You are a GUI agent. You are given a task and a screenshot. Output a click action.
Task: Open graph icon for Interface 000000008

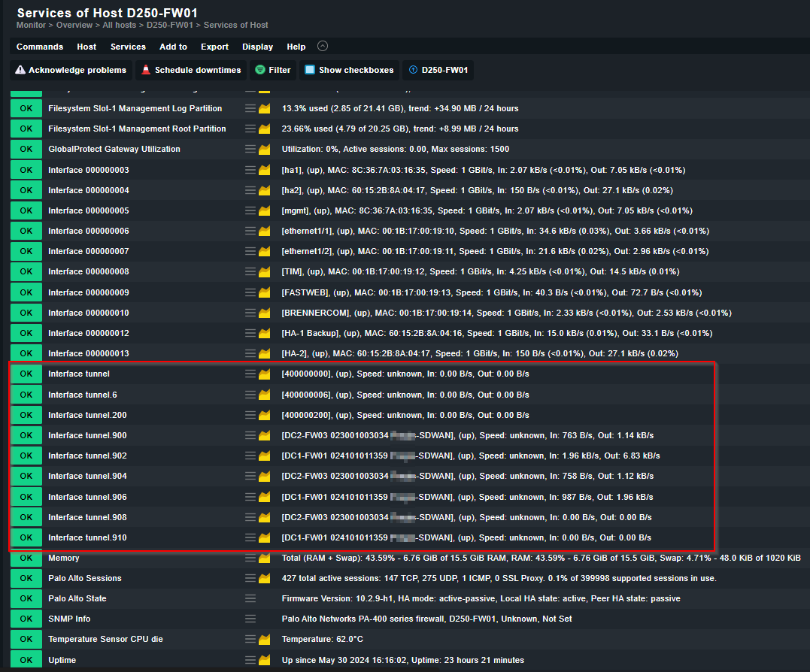pyautogui.click(x=265, y=271)
